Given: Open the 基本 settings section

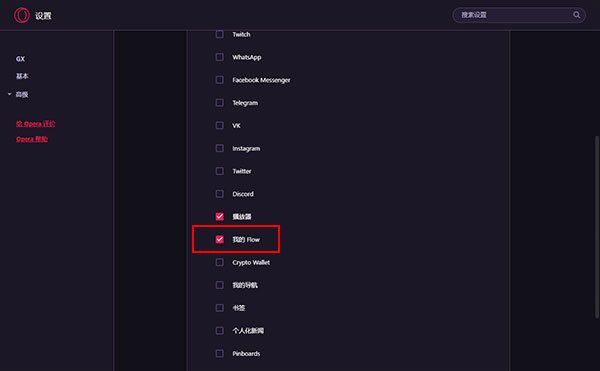Looking at the screenshot, I should tap(22, 76).
